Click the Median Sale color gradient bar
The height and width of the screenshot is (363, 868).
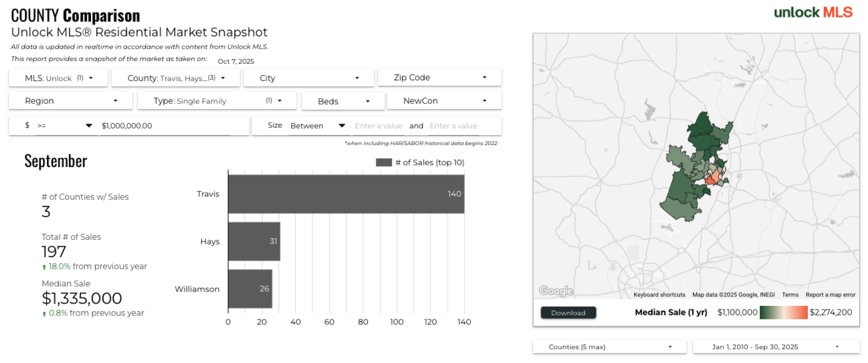[x=783, y=312]
